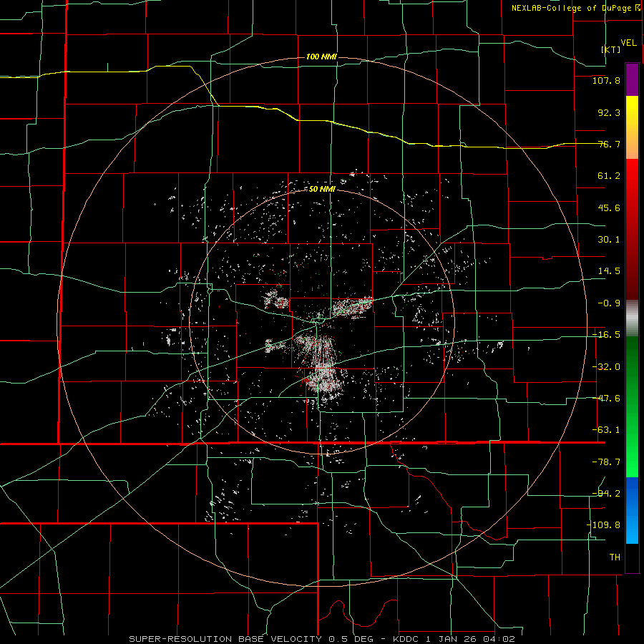Click the 30.1 legend value
The width and height of the screenshot is (644, 644).
pyautogui.click(x=609, y=240)
